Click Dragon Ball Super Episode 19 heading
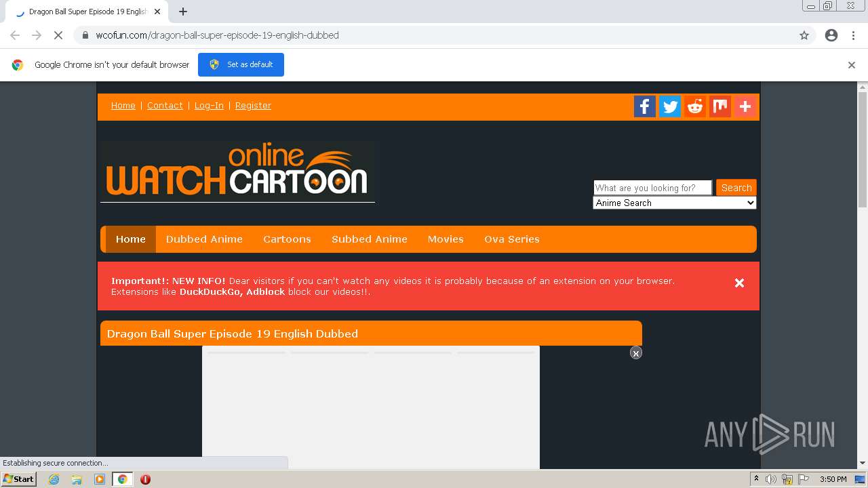Image resolution: width=868 pixels, height=488 pixels. [x=233, y=333]
